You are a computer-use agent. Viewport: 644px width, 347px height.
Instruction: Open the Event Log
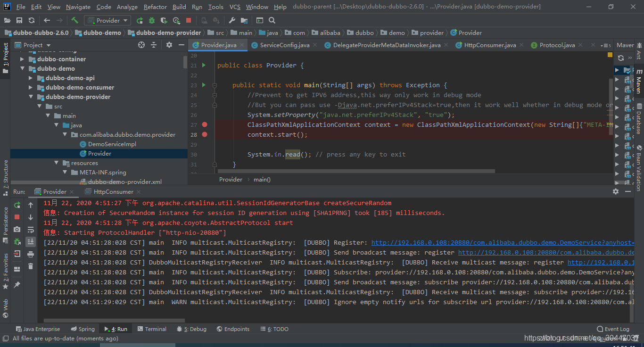(x=613, y=329)
